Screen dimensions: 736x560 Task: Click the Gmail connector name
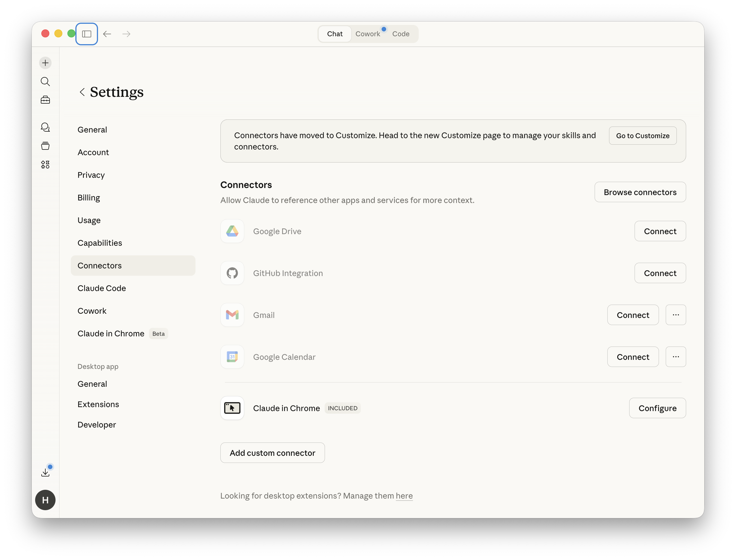point(264,315)
